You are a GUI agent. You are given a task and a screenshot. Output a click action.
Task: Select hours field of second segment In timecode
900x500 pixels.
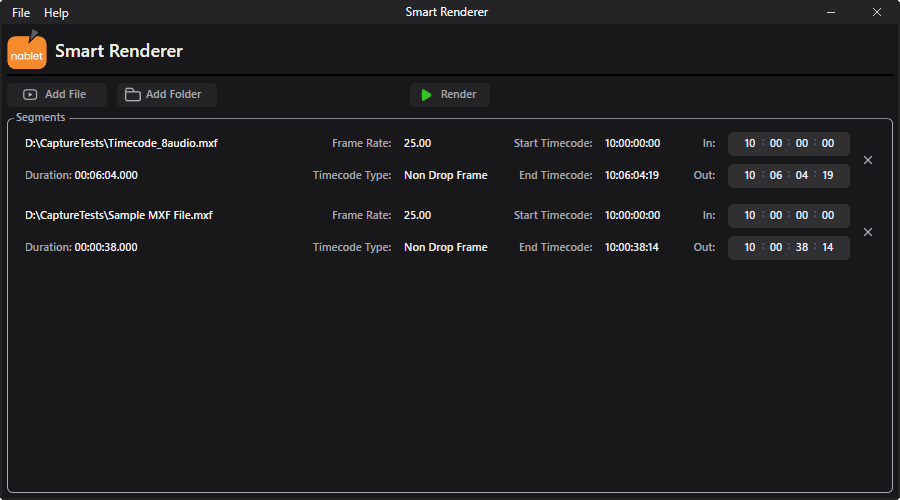click(750, 215)
